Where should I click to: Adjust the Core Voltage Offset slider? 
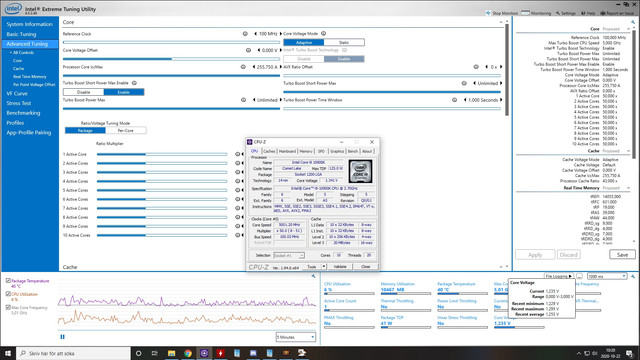[171, 59]
